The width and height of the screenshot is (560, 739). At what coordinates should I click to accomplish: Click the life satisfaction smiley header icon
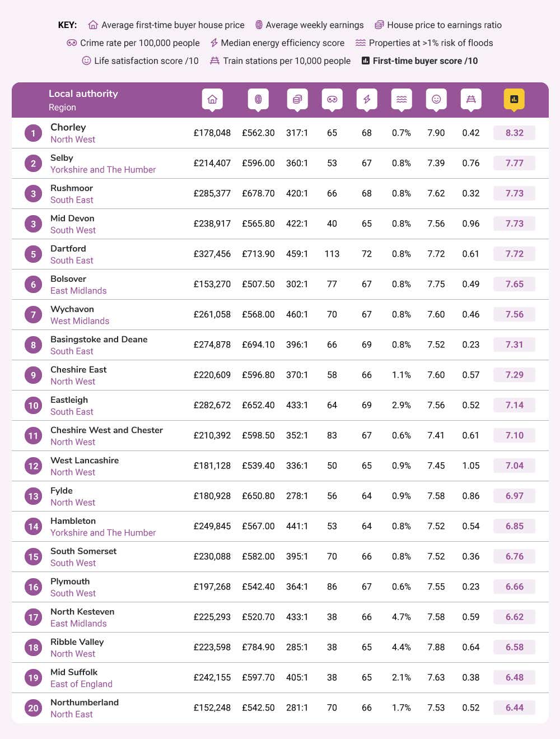436,99
